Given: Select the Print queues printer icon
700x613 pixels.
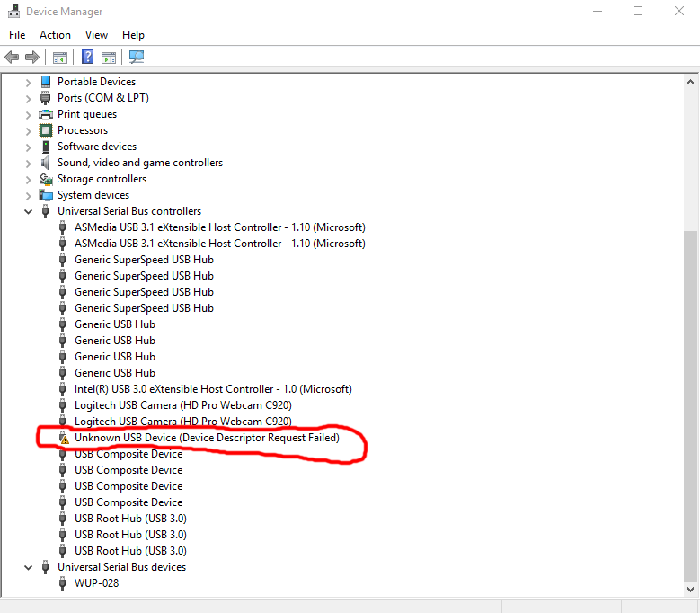Looking at the screenshot, I should (x=46, y=114).
